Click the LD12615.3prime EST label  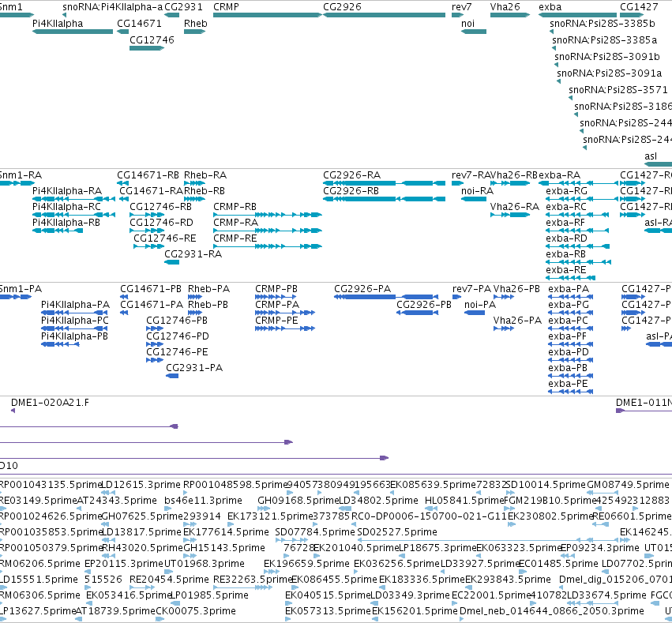[x=141, y=485]
